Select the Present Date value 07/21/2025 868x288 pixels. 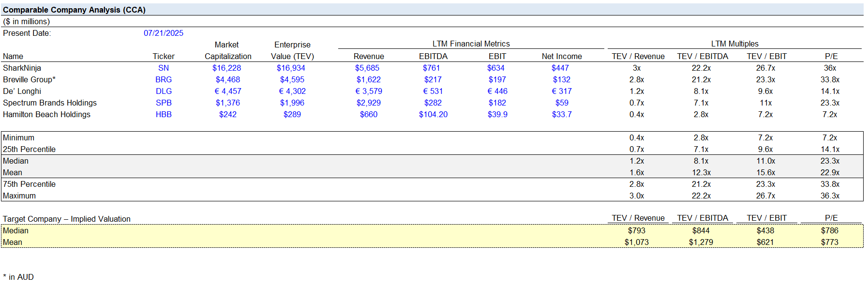(164, 33)
